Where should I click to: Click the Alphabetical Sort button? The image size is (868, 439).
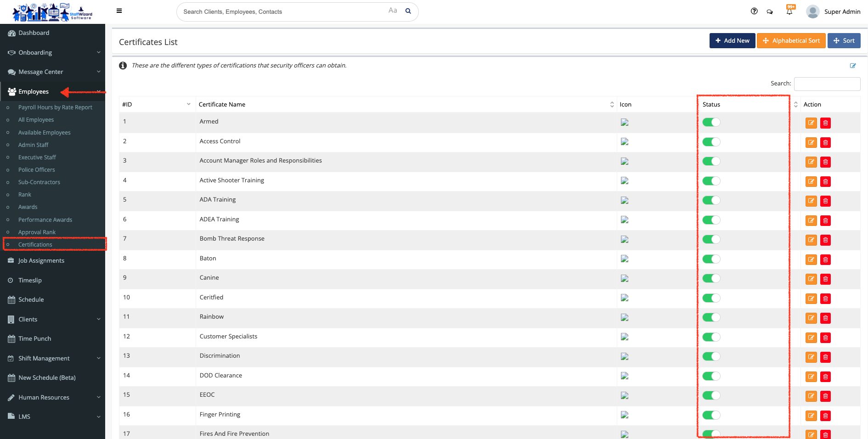(791, 41)
